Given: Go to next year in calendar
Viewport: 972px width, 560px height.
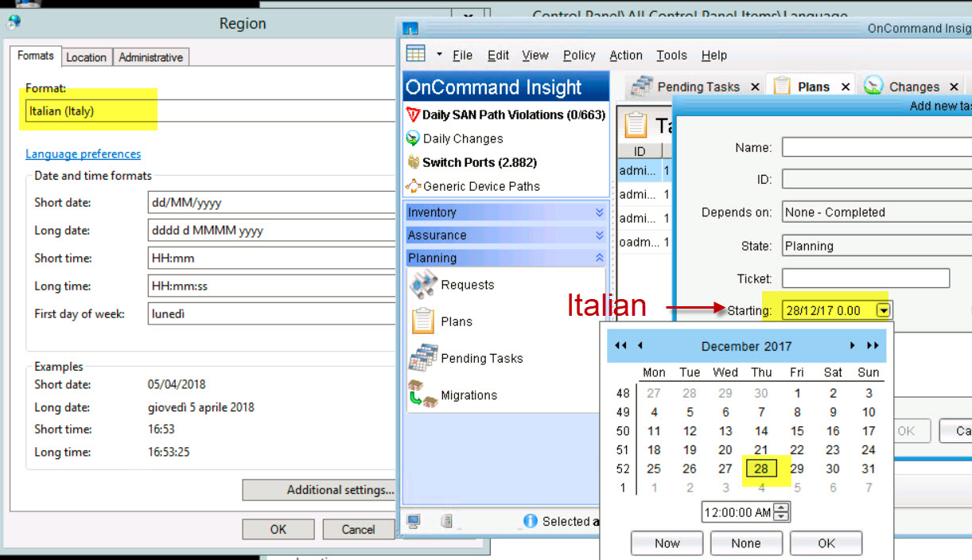Looking at the screenshot, I should 873,345.
